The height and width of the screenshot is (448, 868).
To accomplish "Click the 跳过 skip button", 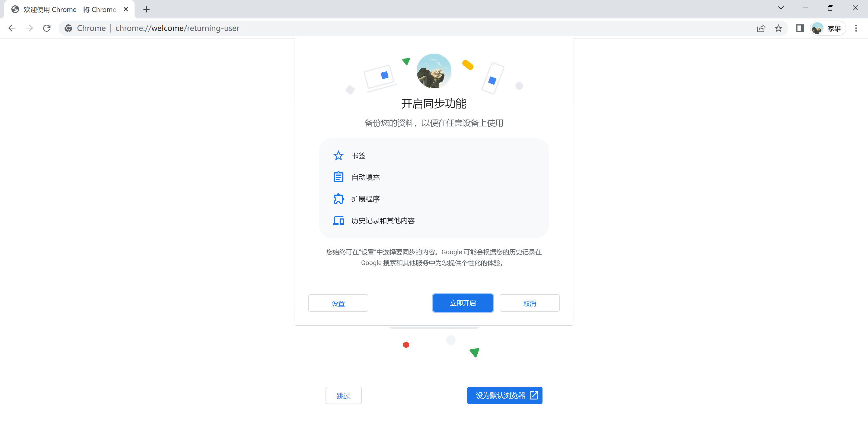I will [343, 395].
